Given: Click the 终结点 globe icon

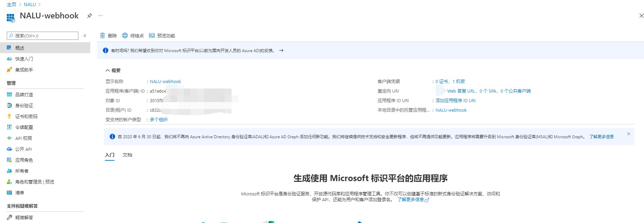Looking at the screenshot, I should coord(125,35).
